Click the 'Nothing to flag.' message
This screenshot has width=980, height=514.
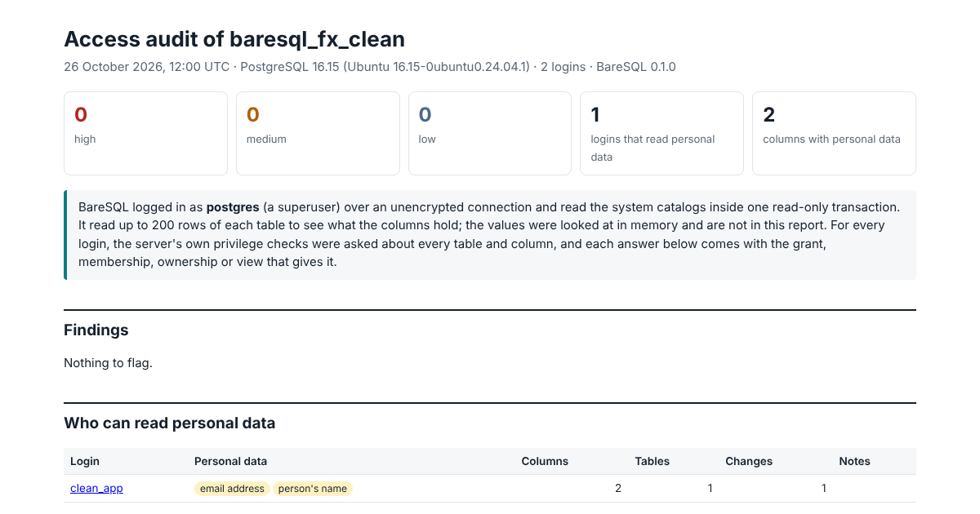(109, 363)
